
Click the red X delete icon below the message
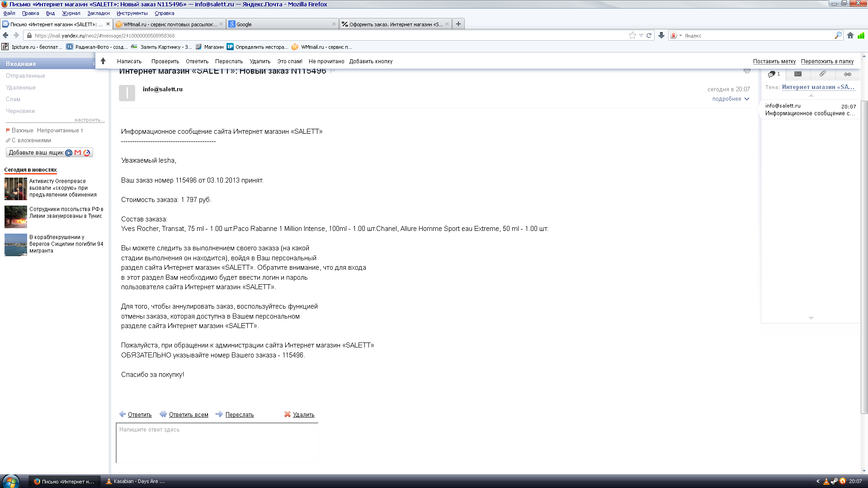tap(288, 414)
